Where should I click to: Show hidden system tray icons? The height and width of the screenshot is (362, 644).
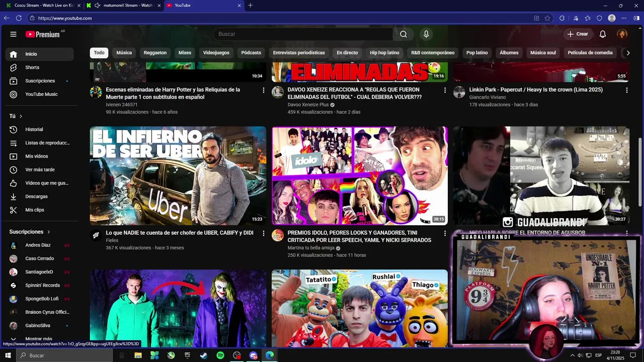[572, 355]
